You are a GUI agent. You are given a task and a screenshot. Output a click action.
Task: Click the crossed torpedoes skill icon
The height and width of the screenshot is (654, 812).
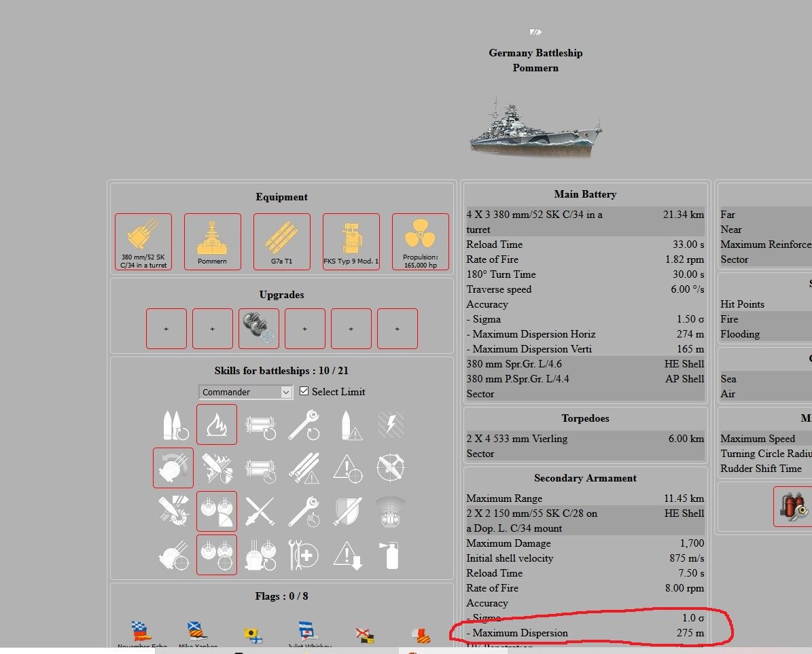tap(259, 511)
